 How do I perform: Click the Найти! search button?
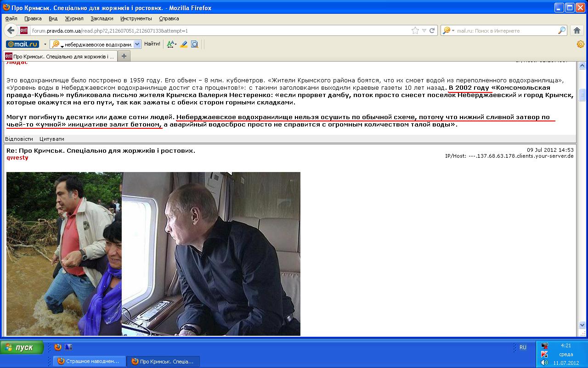(152, 44)
